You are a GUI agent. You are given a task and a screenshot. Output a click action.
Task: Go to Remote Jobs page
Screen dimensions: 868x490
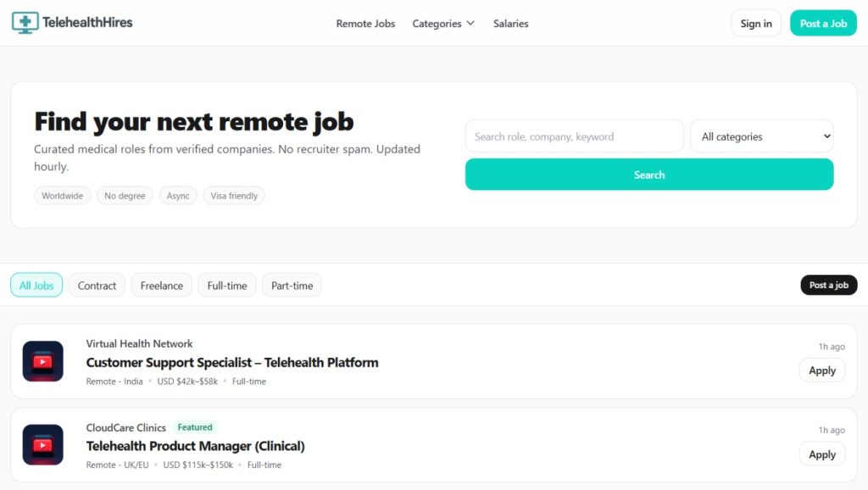(x=365, y=24)
